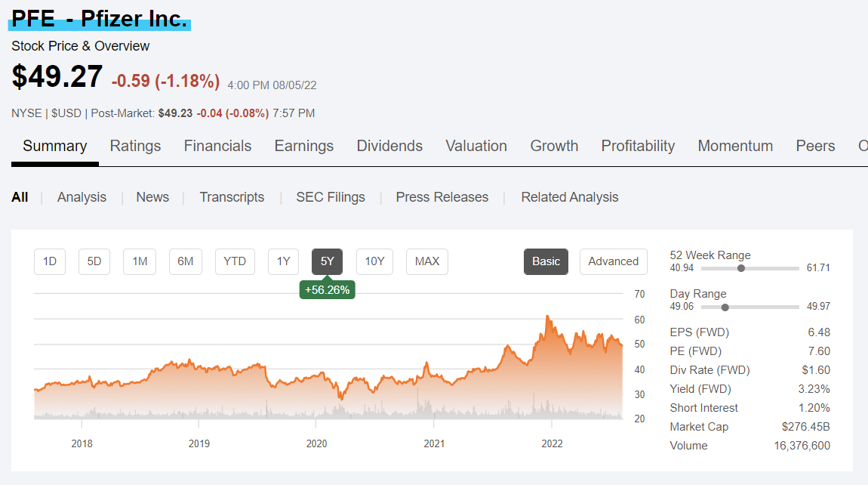This screenshot has width=868, height=485.
Task: Open the Summary tab
Action: tap(55, 146)
